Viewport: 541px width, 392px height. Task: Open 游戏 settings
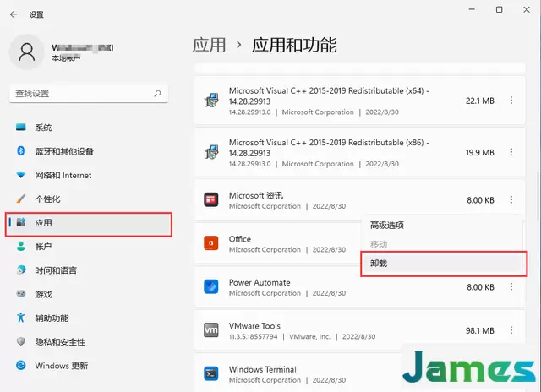click(88, 294)
